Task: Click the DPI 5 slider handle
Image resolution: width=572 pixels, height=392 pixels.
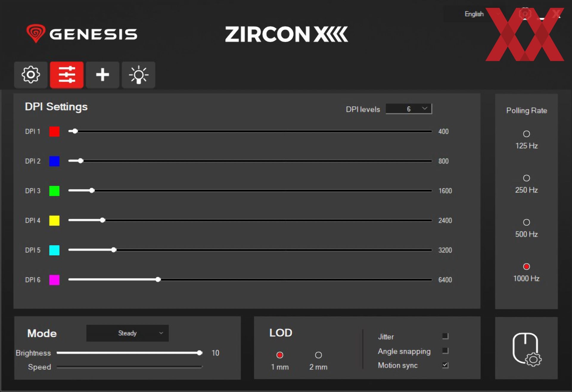Action: (114, 250)
